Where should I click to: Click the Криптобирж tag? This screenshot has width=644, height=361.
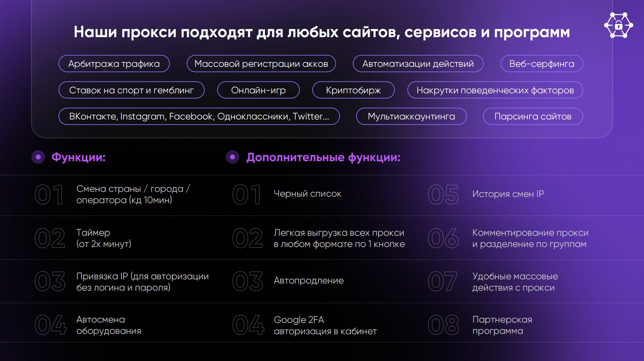tap(353, 90)
